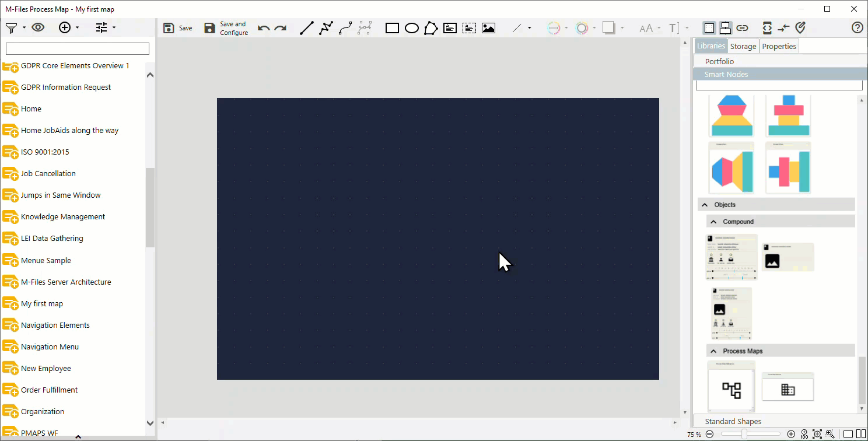Click the insert image tool icon
This screenshot has width=868, height=441.
point(488,28)
